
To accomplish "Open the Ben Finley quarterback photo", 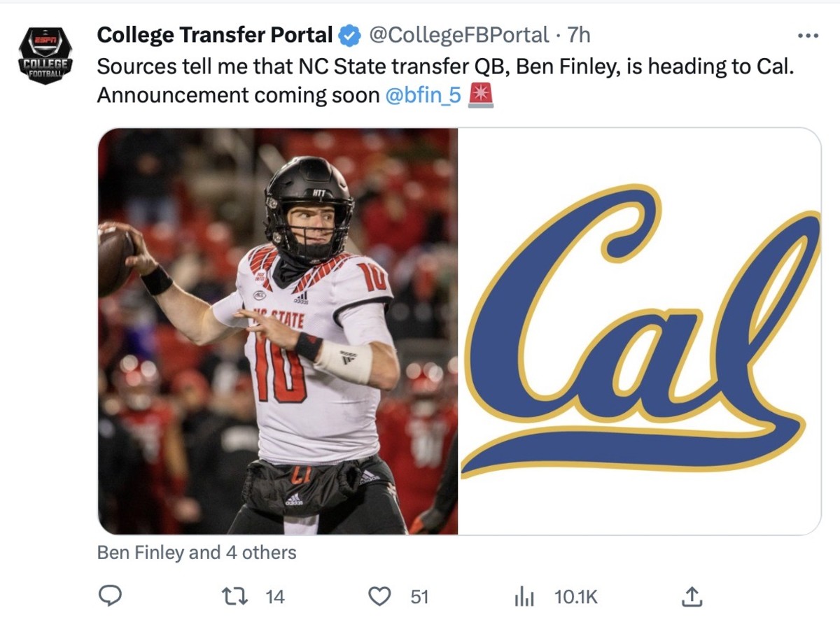I will (278, 331).
